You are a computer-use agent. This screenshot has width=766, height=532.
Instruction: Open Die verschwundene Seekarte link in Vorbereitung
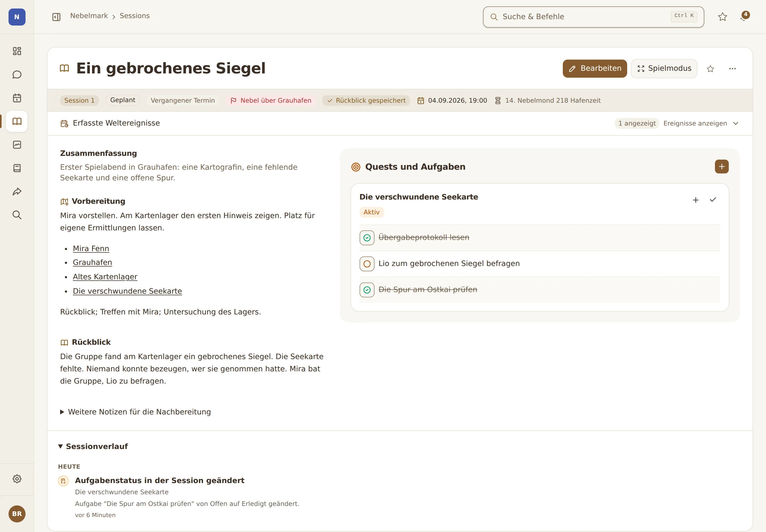coord(127,291)
